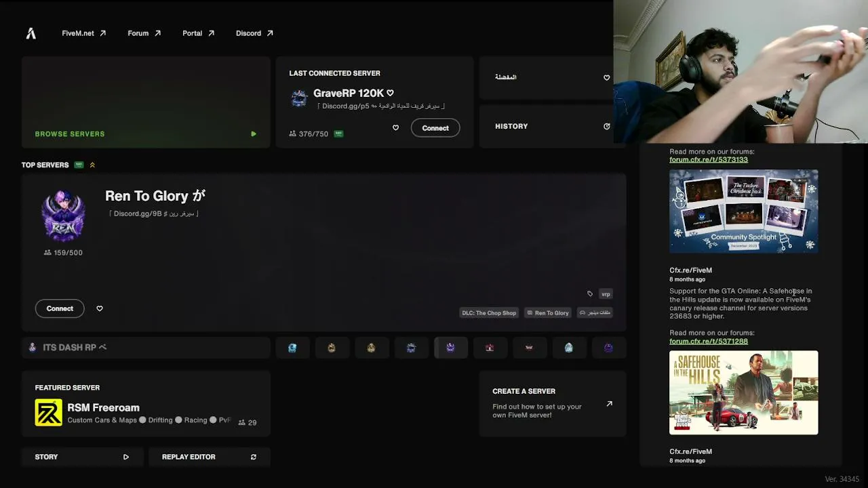
Task: Click the Cfx.re/FiveM author above Safehouse post
Action: coord(690,270)
